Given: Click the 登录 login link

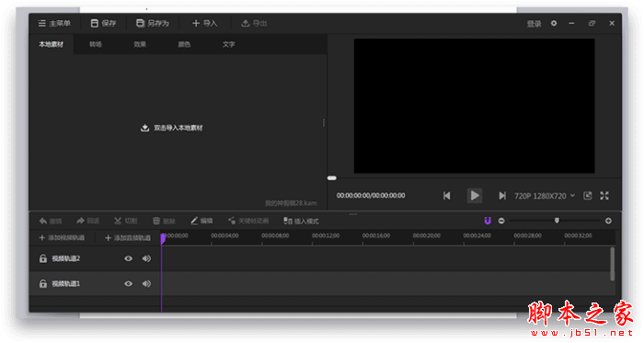Looking at the screenshot, I should [534, 24].
